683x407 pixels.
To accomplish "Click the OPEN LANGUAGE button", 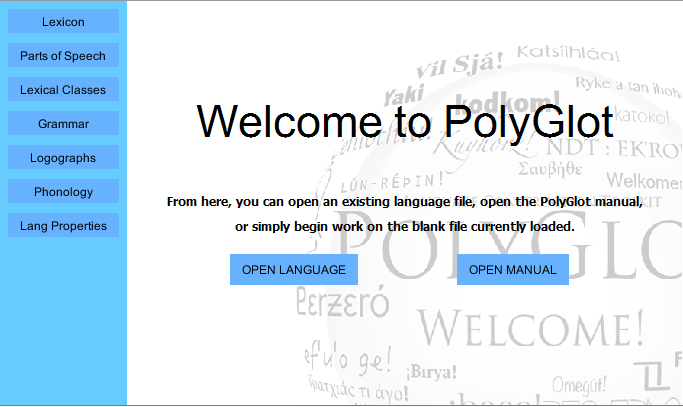I will (294, 269).
